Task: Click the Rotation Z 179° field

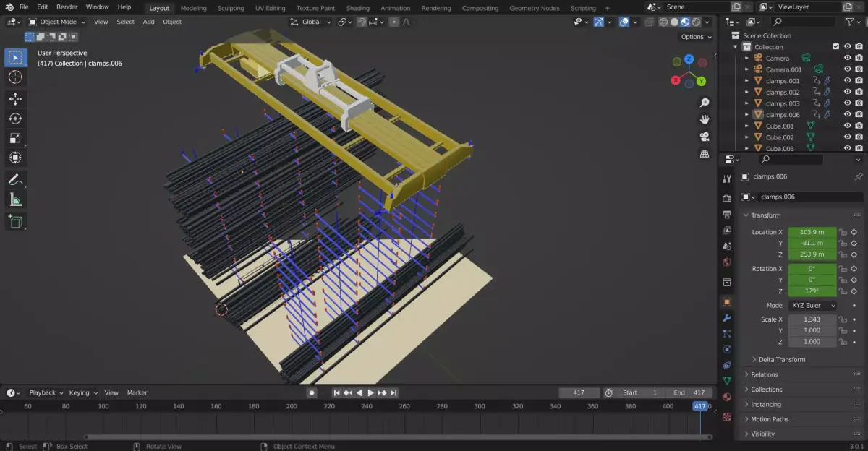Action: click(x=812, y=291)
